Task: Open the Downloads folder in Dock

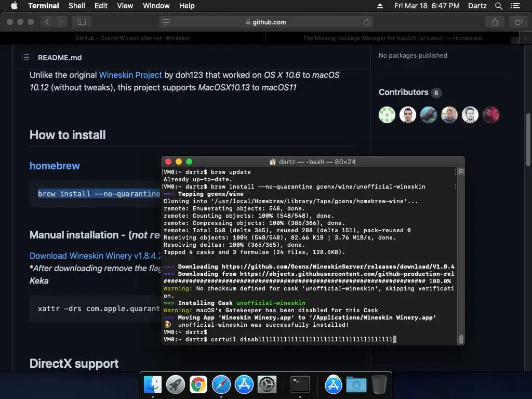Action: click(x=356, y=385)
